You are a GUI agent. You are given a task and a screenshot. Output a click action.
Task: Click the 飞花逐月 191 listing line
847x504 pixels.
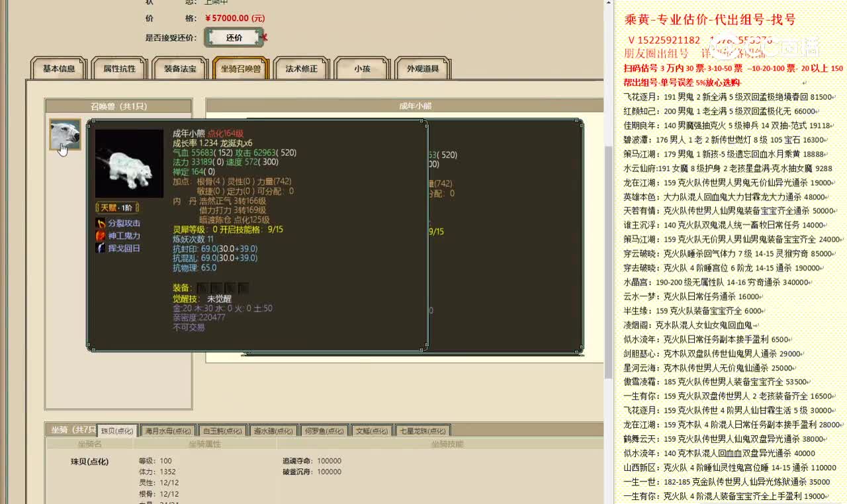pos(728,97)
